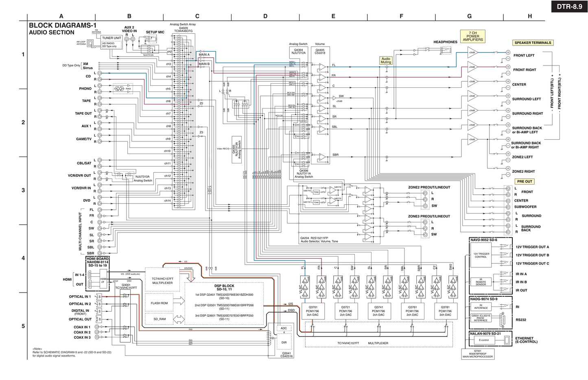This screenshot has width=588, height=380.
Task: Click the TUNER UNIT block
Action: [111, 38]
